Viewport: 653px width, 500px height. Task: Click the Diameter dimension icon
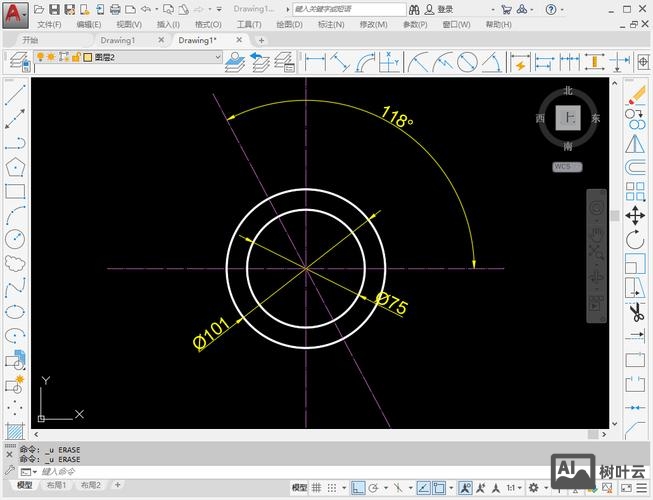(x=467, y=62)
